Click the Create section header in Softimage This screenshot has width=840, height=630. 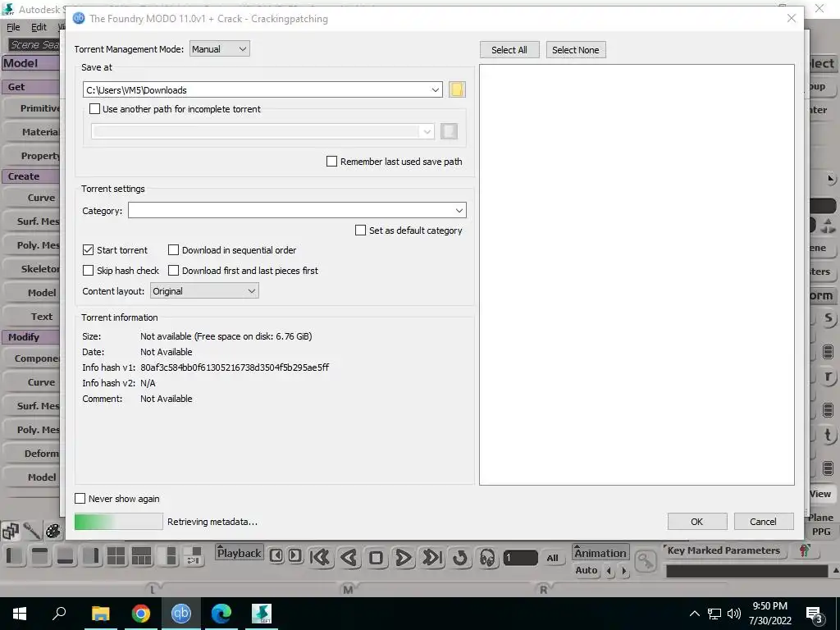tap(32, 176)
